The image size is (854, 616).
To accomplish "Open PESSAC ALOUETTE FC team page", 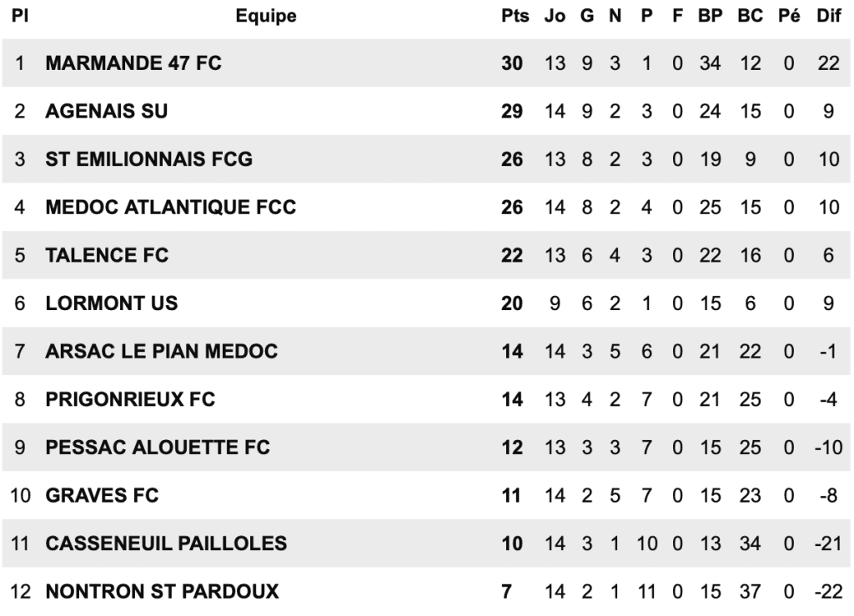I will (x=158, y=448).
